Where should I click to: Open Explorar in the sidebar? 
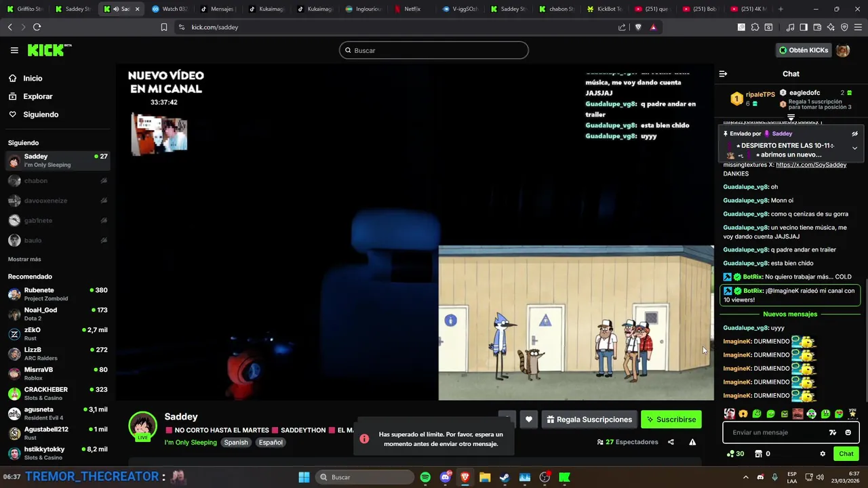coord(37,96)
